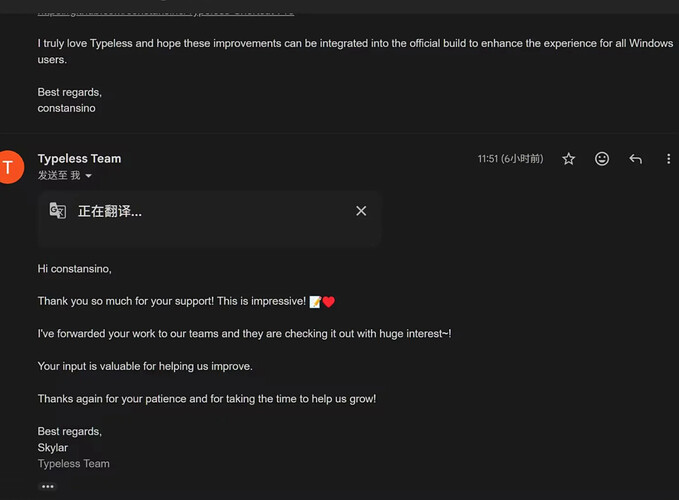
Task: Click the 发送至 我 recipient label
Action: pyautogui.click(x=58, y=175)
